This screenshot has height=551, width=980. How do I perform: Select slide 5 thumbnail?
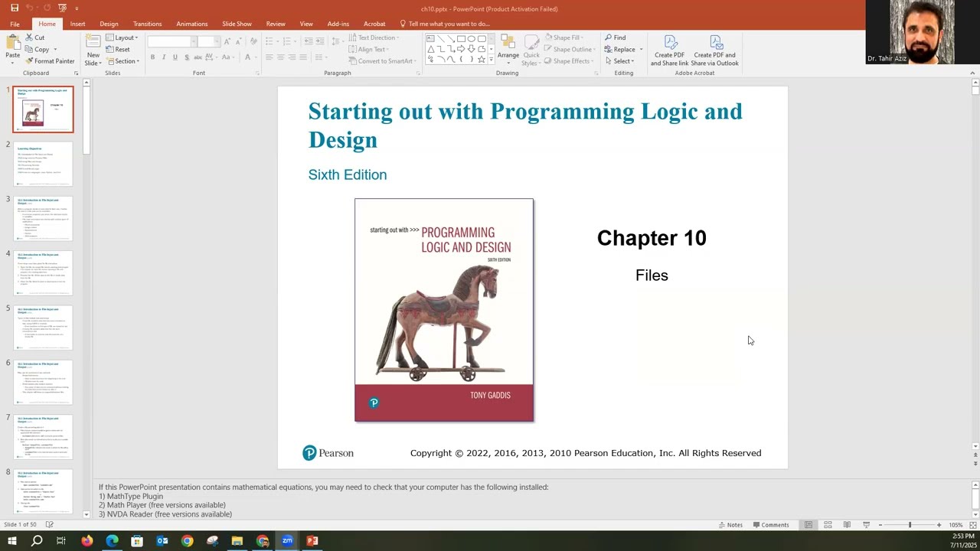pos(44,328)
